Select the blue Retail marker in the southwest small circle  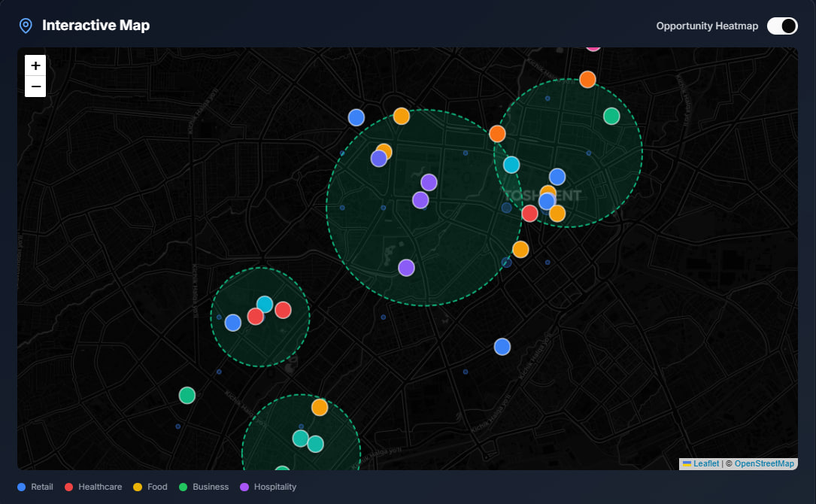(x=232, y=323)
